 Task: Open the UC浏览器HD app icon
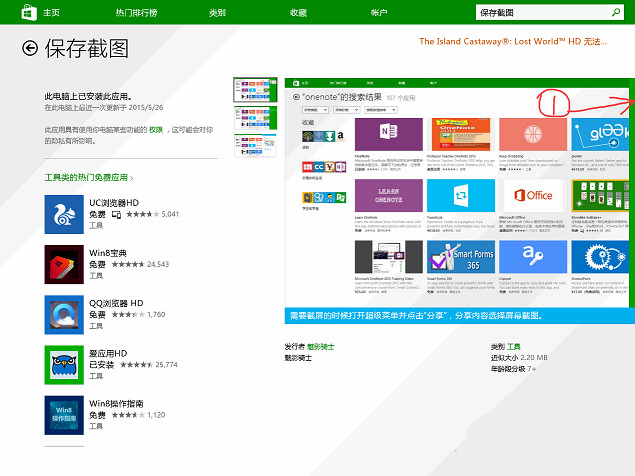click(64, 214)
